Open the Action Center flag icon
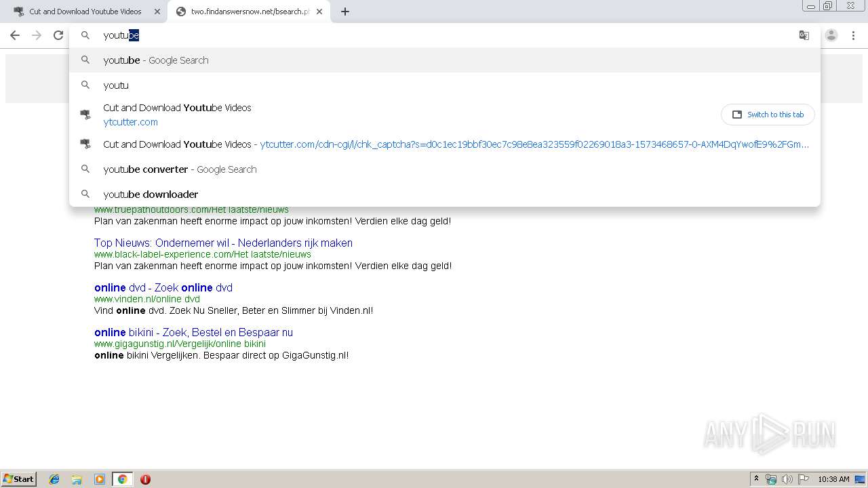The image size is (868, 488). pyautogui.click(x=804, y=479)
